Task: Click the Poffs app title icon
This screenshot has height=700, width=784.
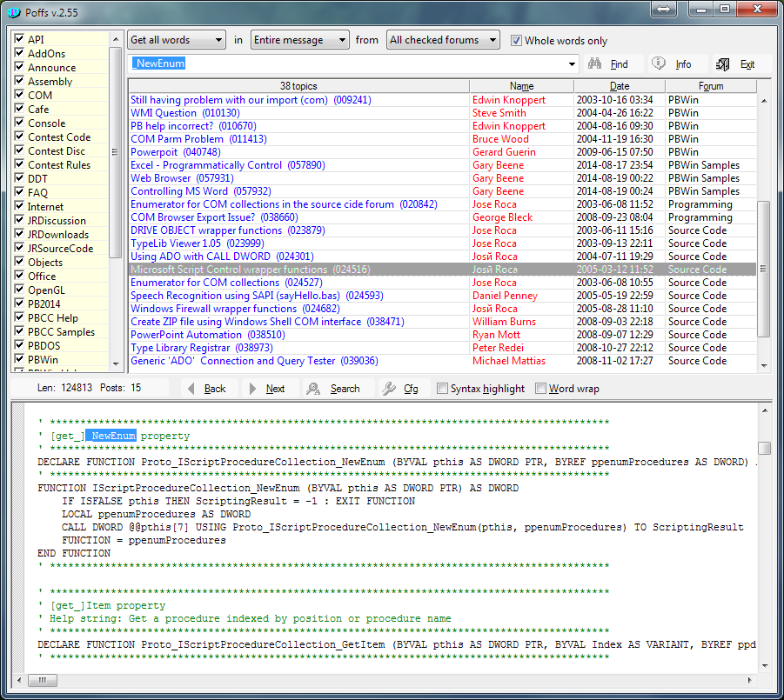Action: point(14,10)
